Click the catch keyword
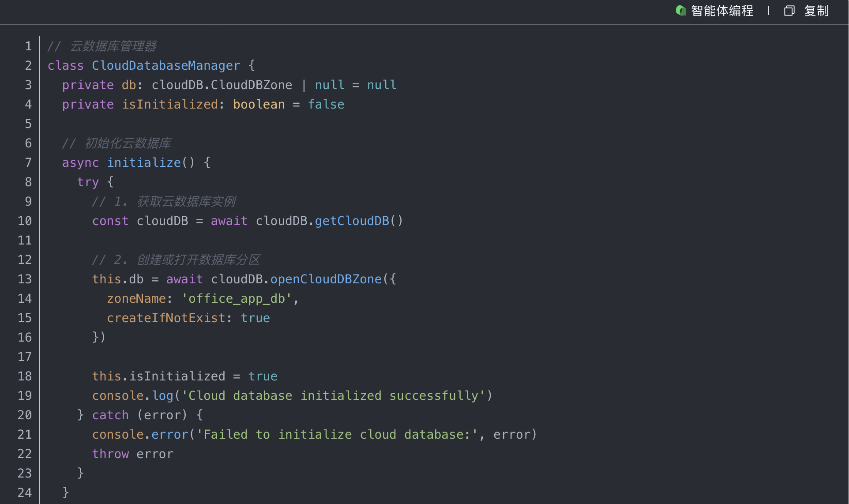849x504 pixels. [x=110, y=415]
